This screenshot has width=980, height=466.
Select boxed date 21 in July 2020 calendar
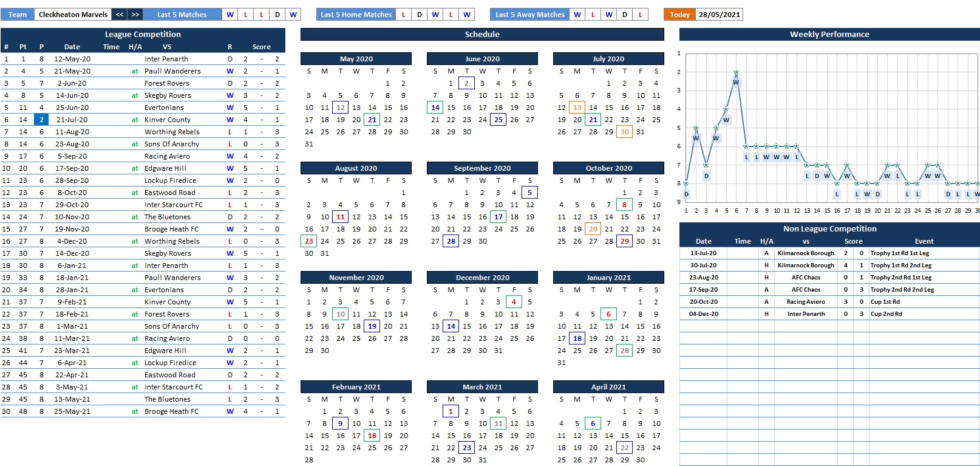(x=593, y=120)
